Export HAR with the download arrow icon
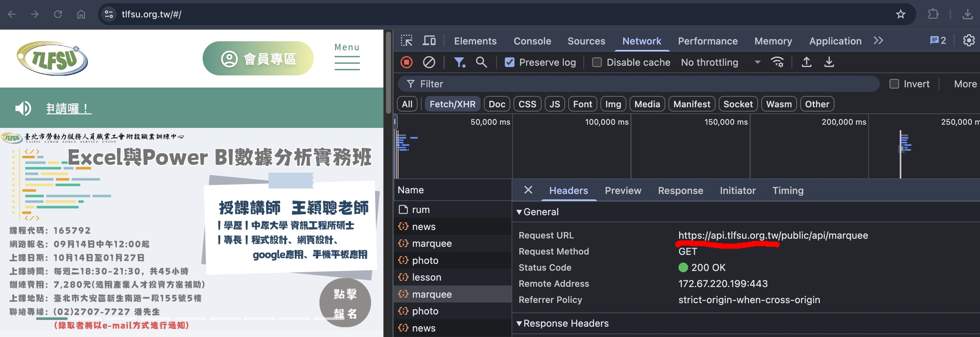Image resolution: width=980 pixels, height=337 pixels. (829, 62)
